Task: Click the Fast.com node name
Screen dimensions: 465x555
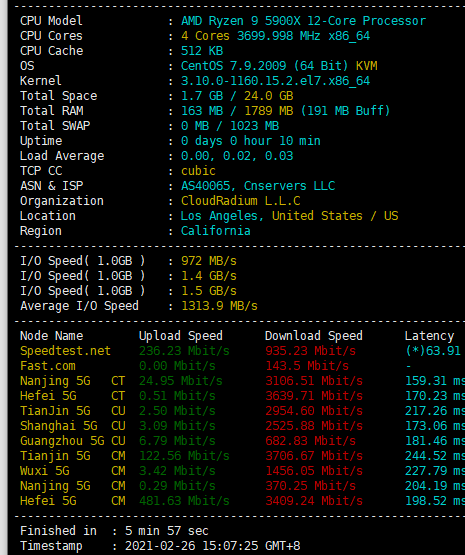Action: [48, 366]
